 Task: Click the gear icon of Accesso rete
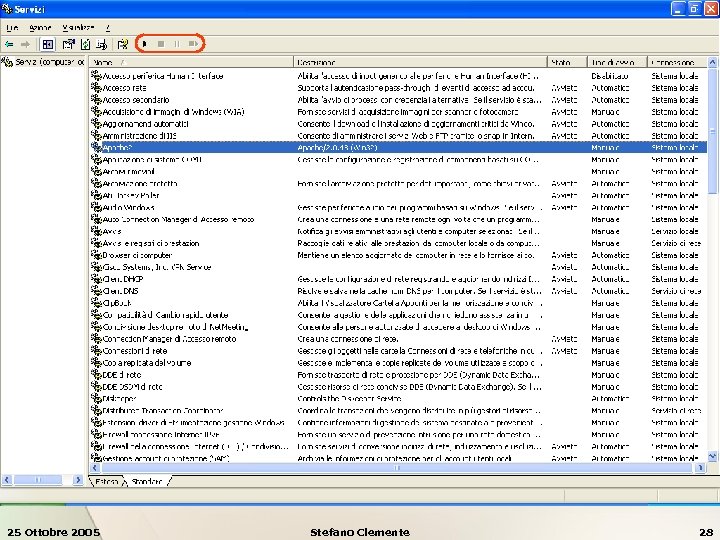point(96,87)
